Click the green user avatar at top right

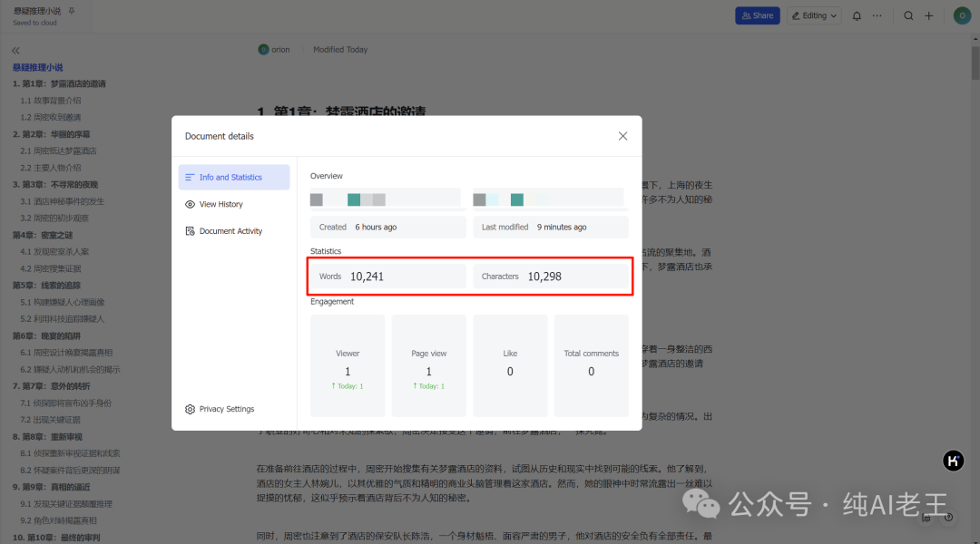click(961, 15)
